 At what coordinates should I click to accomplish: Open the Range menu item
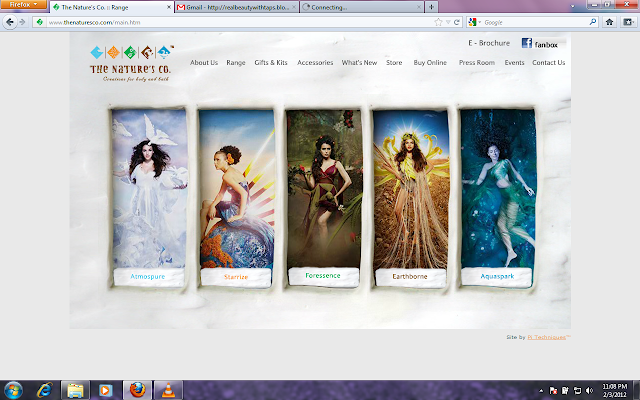[x=236, y=62]
